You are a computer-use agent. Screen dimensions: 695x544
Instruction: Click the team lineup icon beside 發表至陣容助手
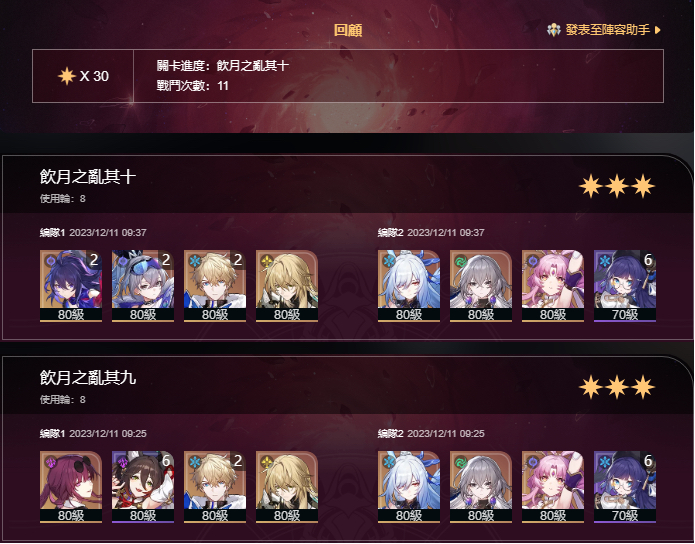coord(554,30)
